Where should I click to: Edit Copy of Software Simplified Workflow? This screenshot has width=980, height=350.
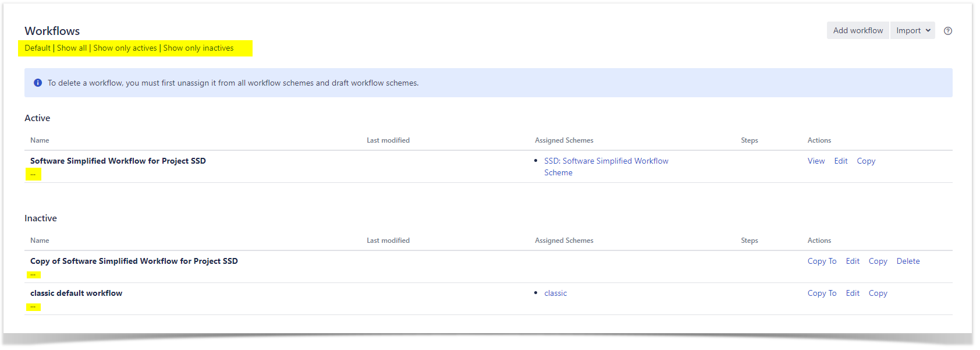(853, 261)
